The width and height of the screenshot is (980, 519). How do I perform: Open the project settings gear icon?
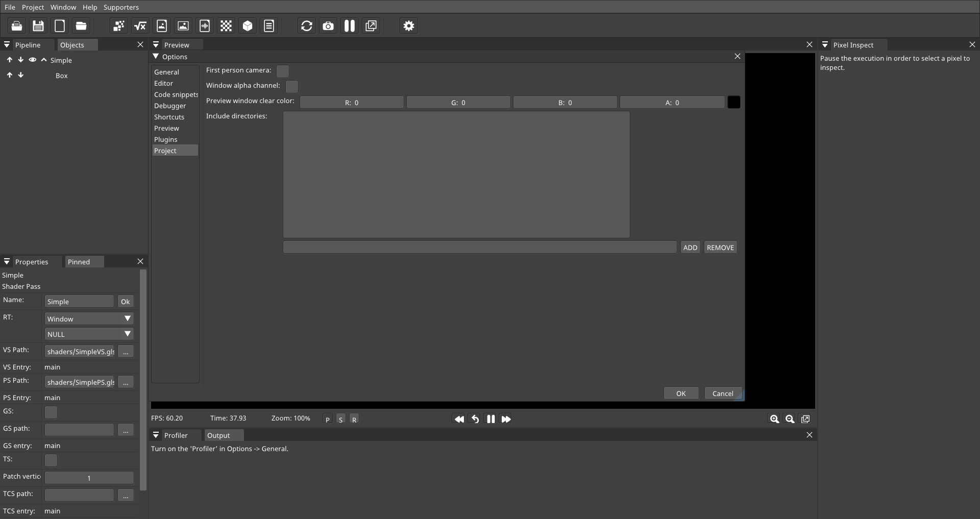pos(408,26)
